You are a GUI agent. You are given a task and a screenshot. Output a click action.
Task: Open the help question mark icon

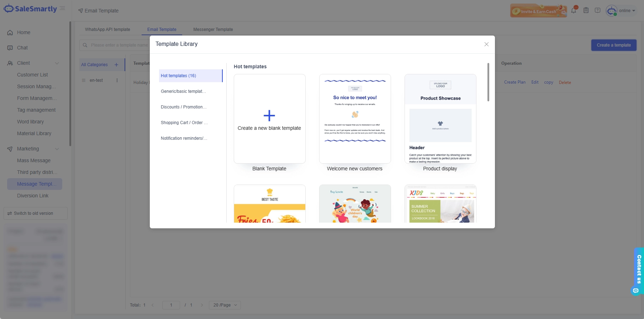click(598, 10)
